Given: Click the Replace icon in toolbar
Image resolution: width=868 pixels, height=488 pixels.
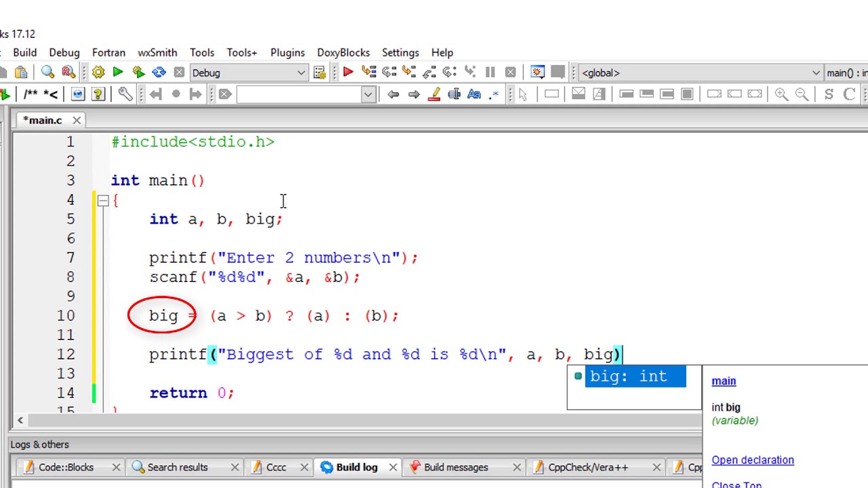Looking at the screenshot, I should tap(68, 73).
